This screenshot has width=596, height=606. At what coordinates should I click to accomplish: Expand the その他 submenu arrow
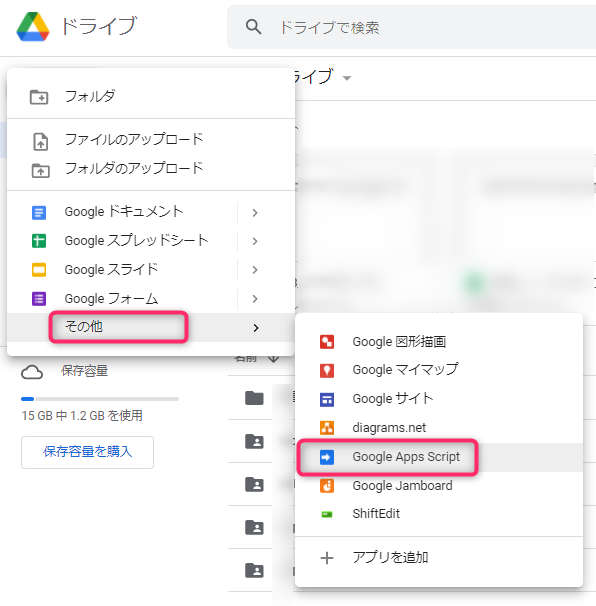[255, 328]
